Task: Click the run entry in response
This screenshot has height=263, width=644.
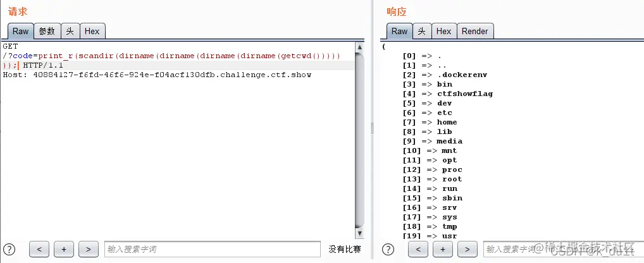Action: click(450, 188)
